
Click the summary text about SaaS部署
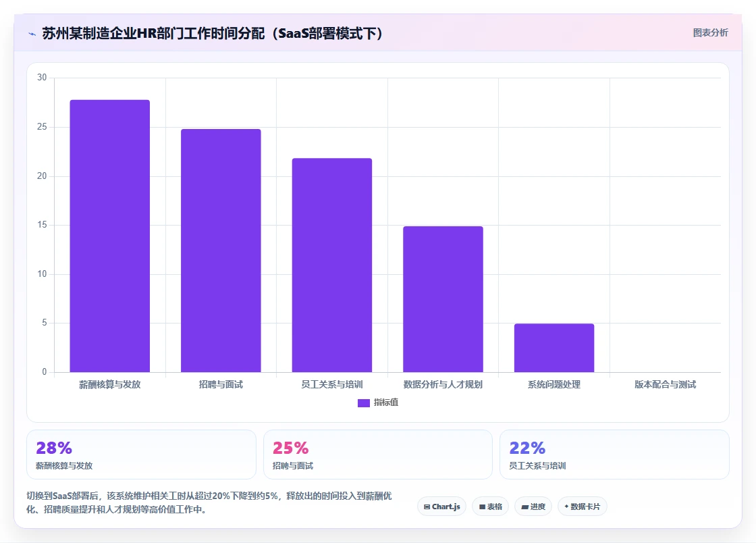pyautogui.click(x=209, y=502)
